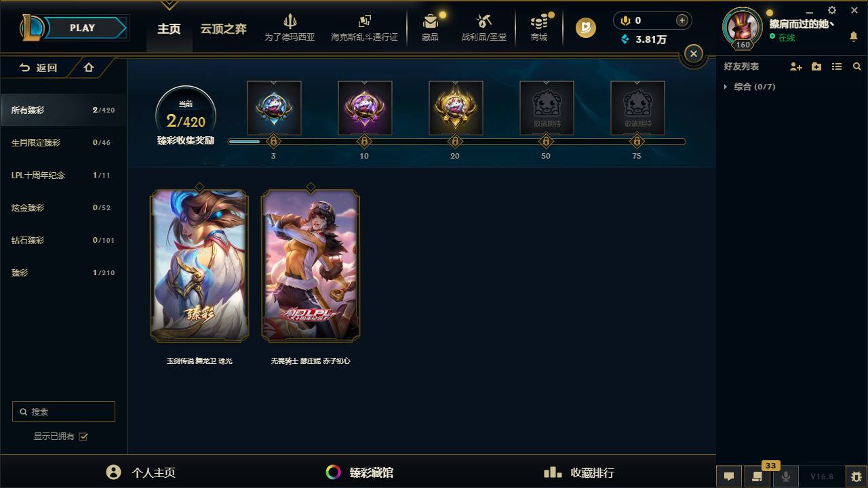Click the notification bell icon
Screen dimensions: 868x488
(x=854, y=37)
